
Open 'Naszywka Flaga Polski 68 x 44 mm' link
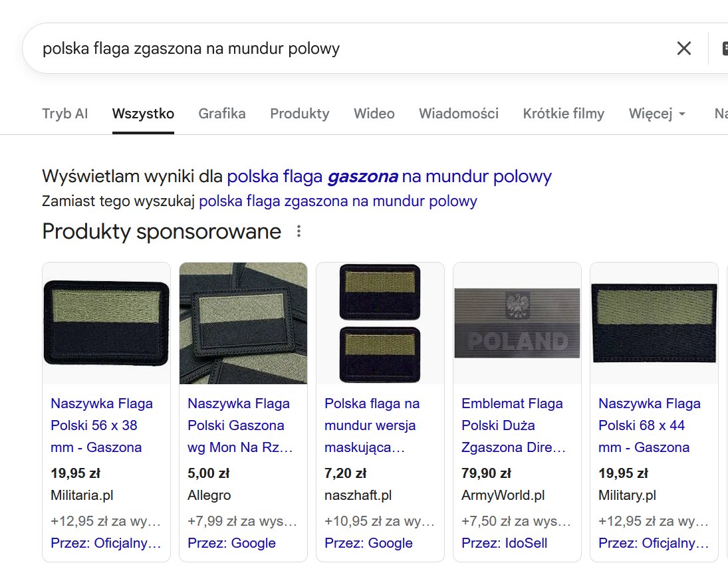tap(650, 425)
